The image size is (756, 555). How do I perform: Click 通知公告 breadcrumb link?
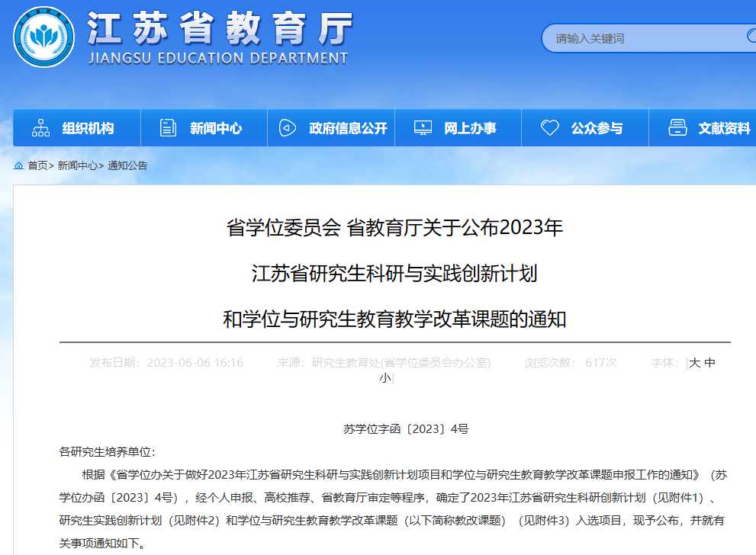click(127, 165)
